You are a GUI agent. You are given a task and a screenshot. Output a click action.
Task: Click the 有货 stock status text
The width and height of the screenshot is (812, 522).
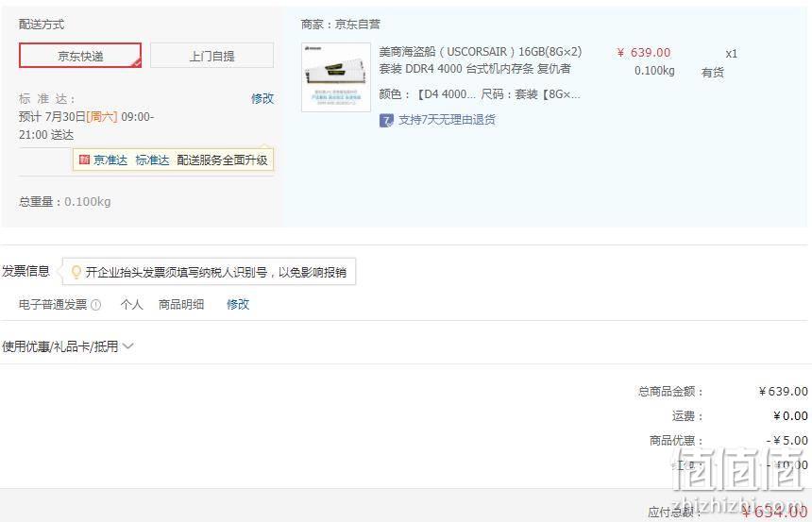coord(713,73)
